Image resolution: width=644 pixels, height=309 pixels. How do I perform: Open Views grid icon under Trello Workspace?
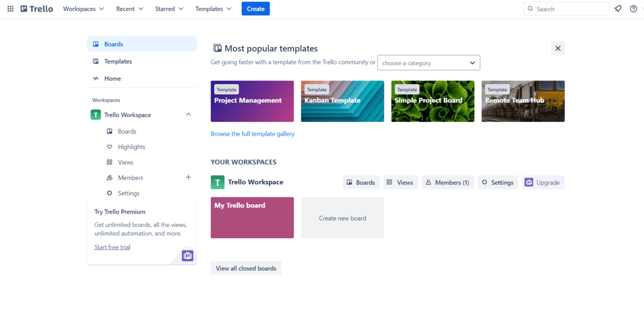tap(110, 162)
